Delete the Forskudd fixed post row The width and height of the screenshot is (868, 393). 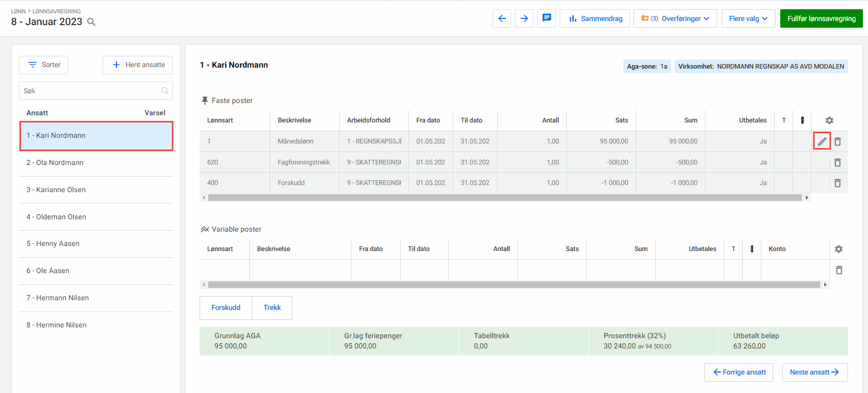pos(837,183)
